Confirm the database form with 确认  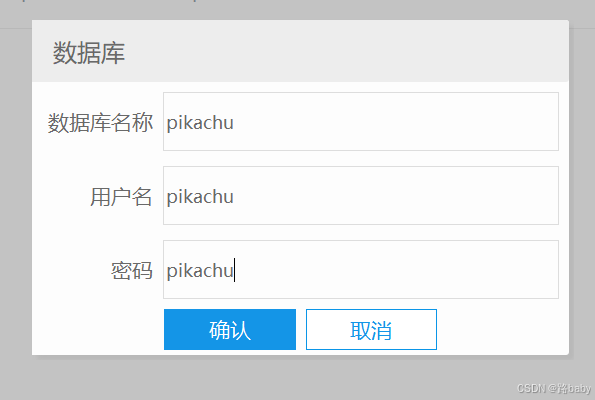(x=230, y=329)
